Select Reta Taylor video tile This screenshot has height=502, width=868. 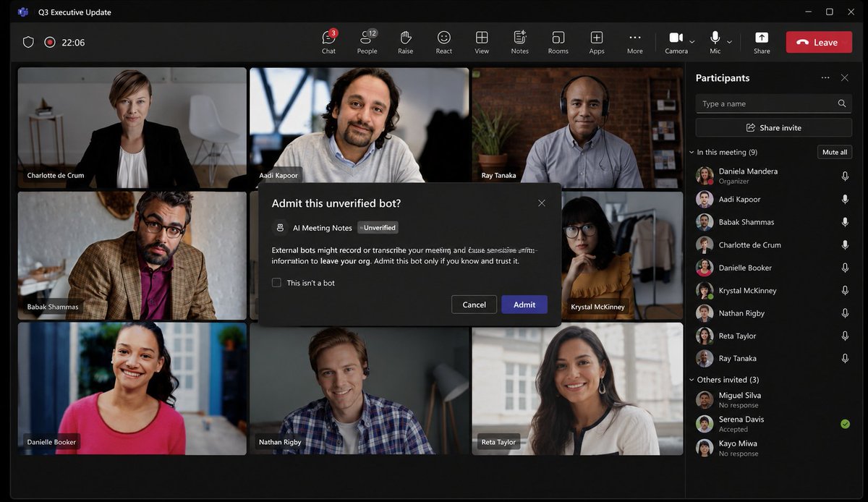(x=577, y=388)
